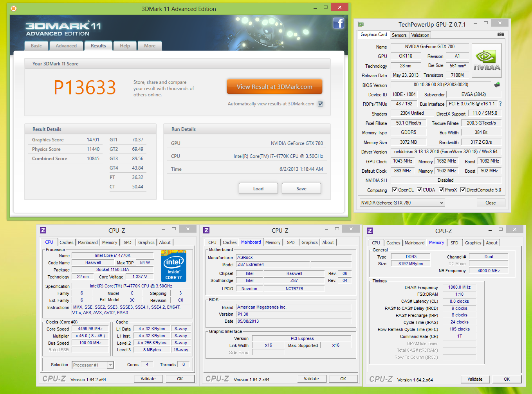Click Validate in the Memory CPU-Z window
This screenshot has width=532, height=394.
point(475,379)
